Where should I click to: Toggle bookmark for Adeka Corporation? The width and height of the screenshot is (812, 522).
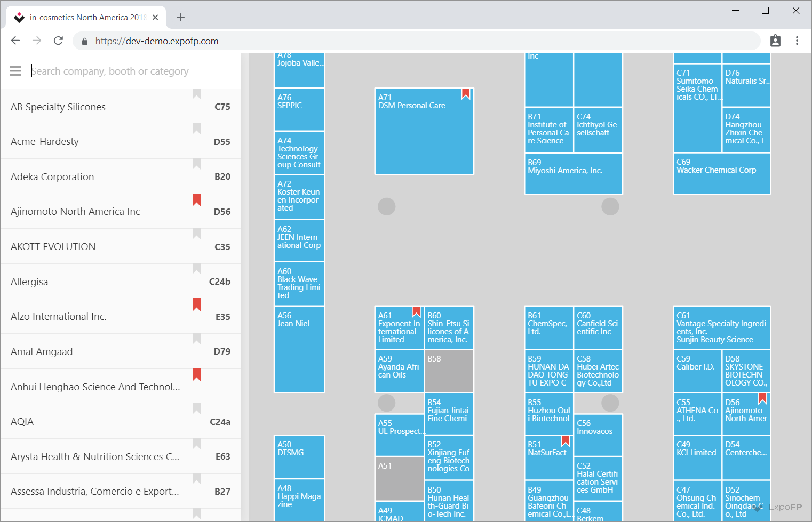click(196, 164)
